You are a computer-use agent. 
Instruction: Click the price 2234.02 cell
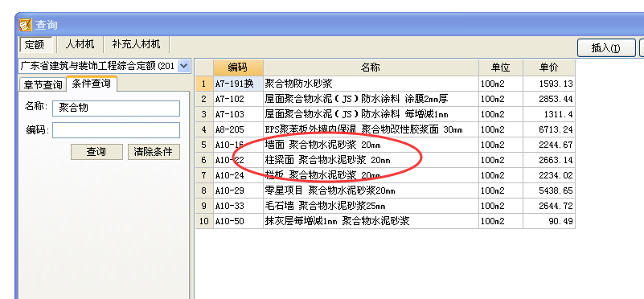pyautogui.click(x=548, y=175)
